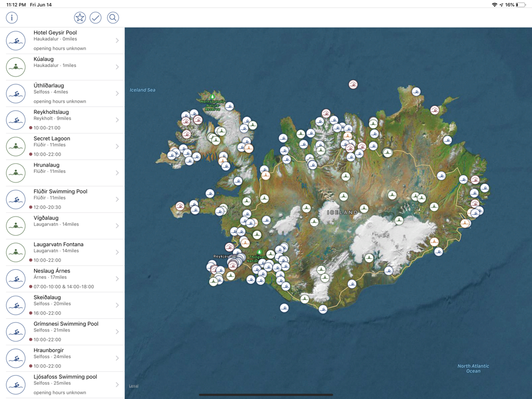Tap Skeiðalaug hours 16:00-22:00
Viewport: 532px width, 399px height.
tap(47, 313)
